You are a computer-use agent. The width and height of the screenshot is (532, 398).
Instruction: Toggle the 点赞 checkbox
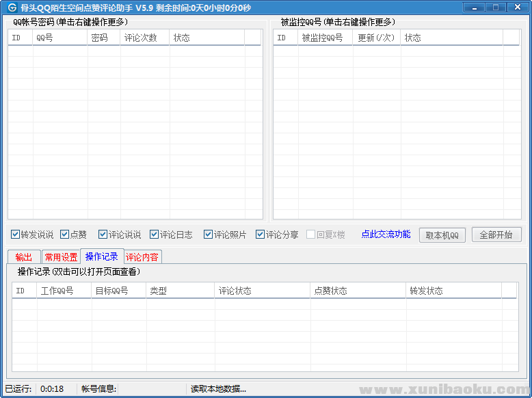[64, 235]
